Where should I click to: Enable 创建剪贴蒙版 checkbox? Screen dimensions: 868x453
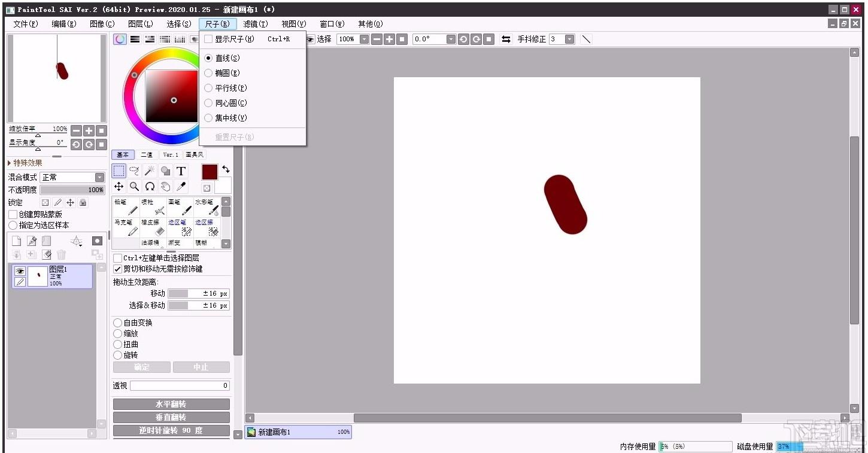(13, 214)
